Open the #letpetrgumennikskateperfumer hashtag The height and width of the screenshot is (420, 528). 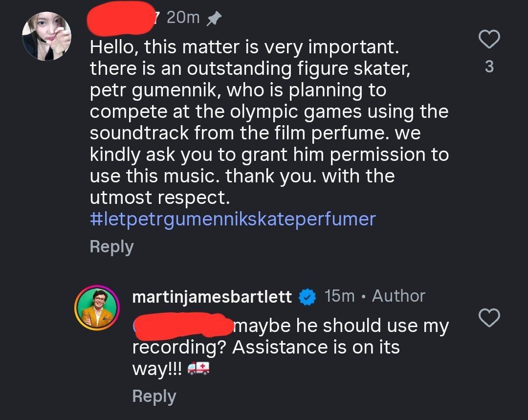point(233,219)
